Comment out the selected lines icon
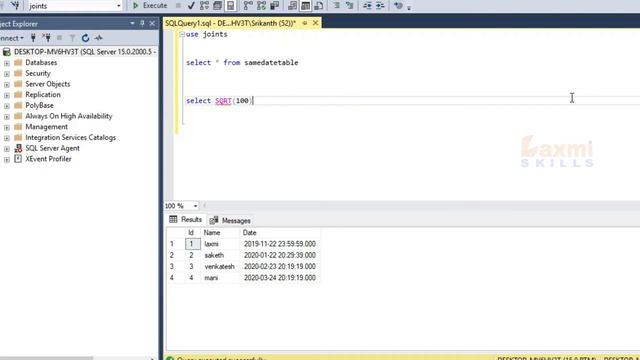 click(x=336, y=6)
